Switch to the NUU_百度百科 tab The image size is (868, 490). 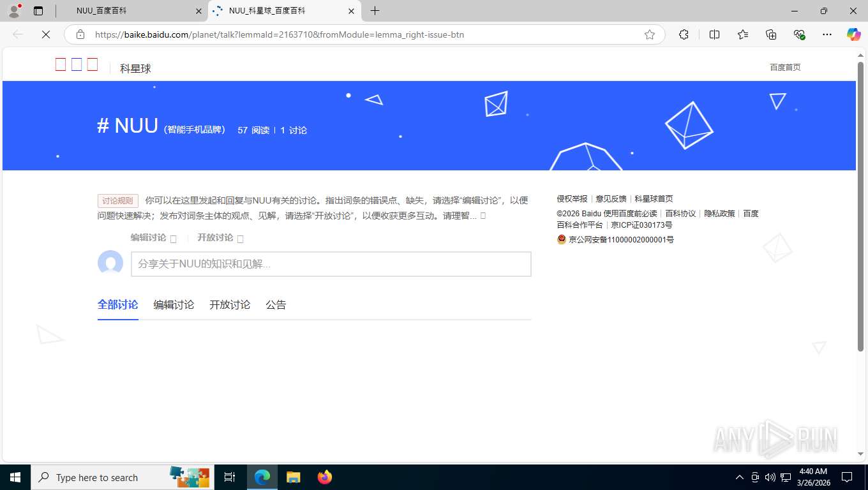[131, 11]
